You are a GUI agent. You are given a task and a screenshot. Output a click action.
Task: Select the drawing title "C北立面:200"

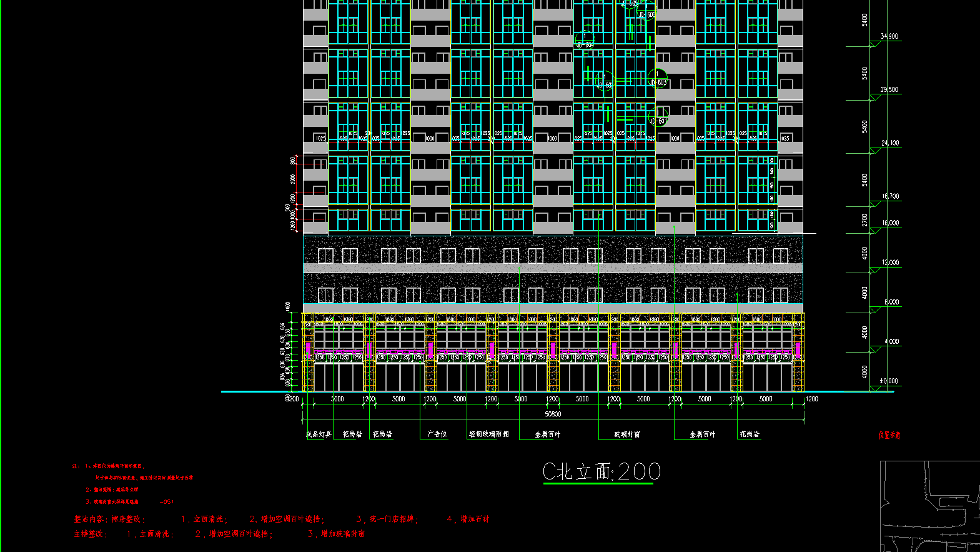(601, 471)
